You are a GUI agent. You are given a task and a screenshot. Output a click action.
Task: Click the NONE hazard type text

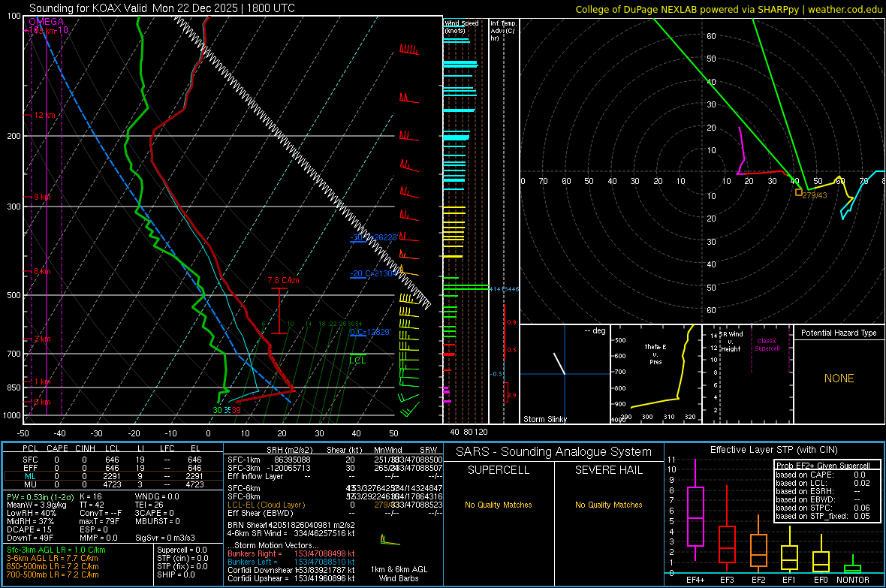[839, 378]
